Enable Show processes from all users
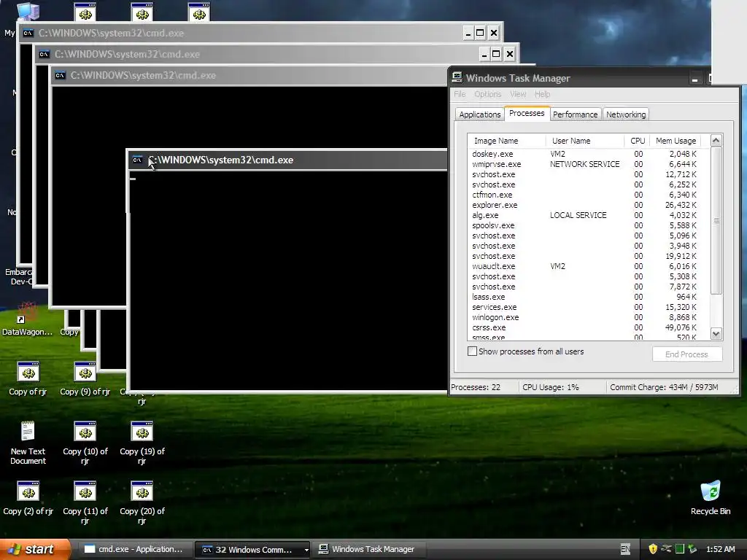This screenshot has width=747, height=560. [472, 351]
